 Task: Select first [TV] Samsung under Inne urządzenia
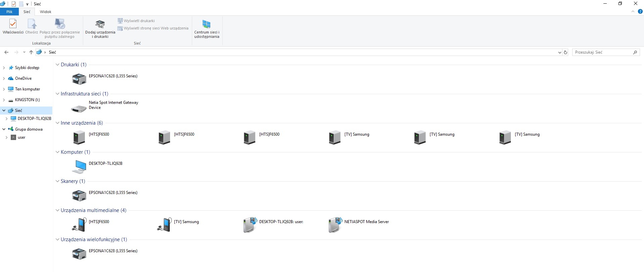pyautogui.click(x=349, y=137)
